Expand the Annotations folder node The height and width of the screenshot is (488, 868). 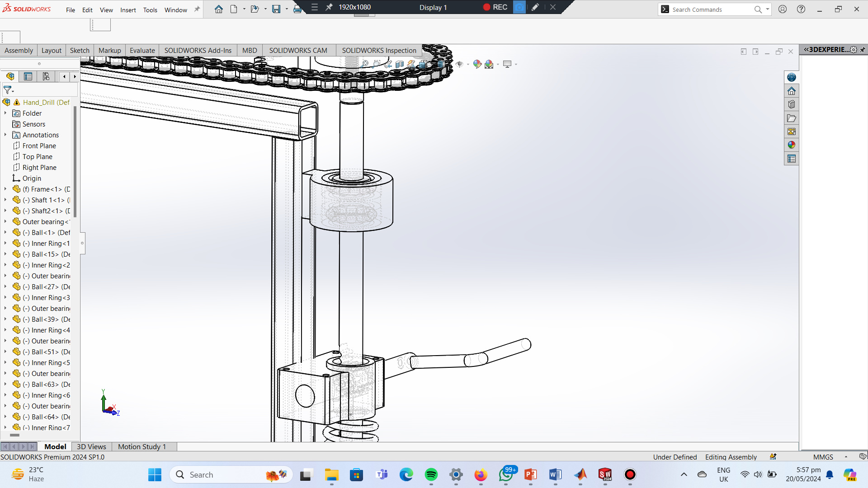coord(5,135)
